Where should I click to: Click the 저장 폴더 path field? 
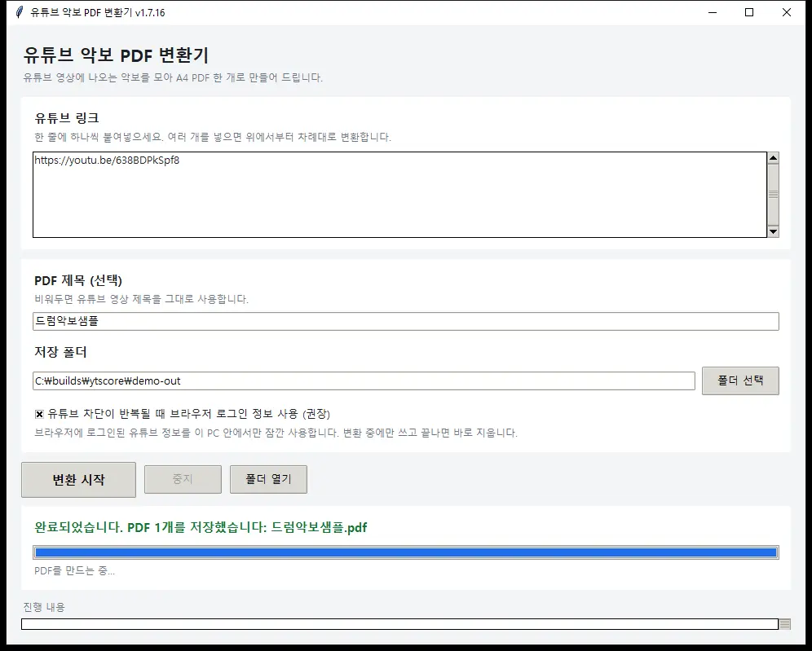pyautogui.click(x=364, y=380)
